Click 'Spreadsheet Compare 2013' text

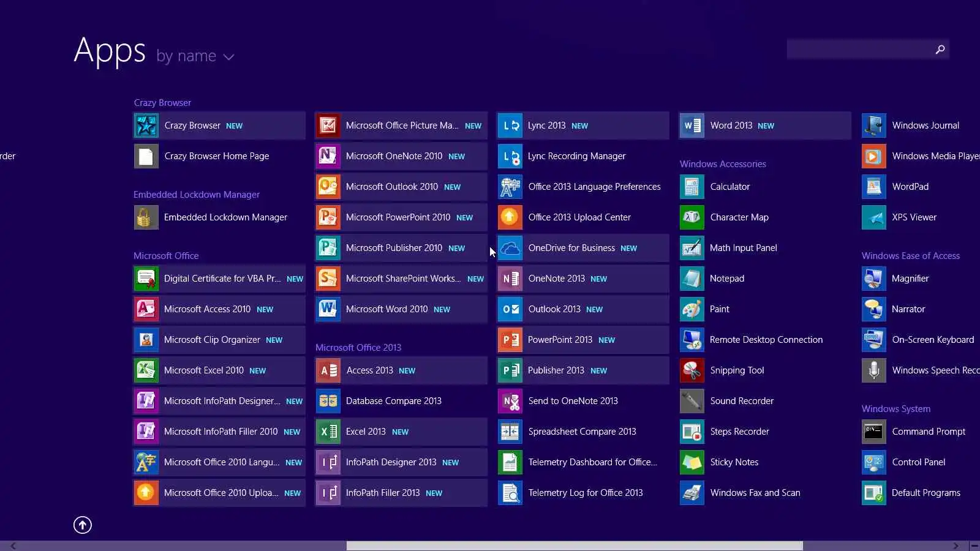[x=582, y=432]
